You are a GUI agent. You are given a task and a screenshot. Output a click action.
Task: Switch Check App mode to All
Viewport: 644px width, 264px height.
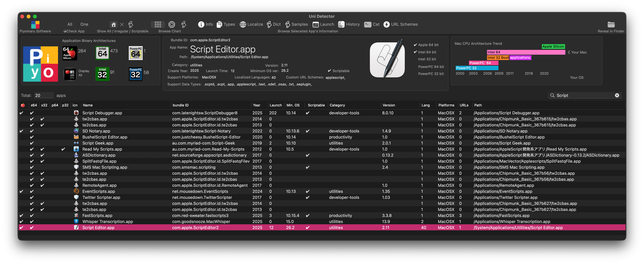70,24
